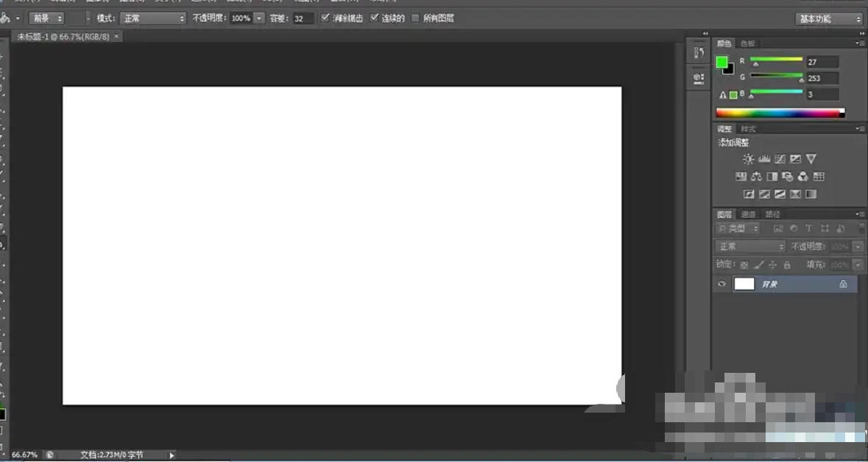Image resolution: width=868 pixels, height=462 pixels.
Task: Click the lock all icon in Layers panel
Action: point(786,264)
